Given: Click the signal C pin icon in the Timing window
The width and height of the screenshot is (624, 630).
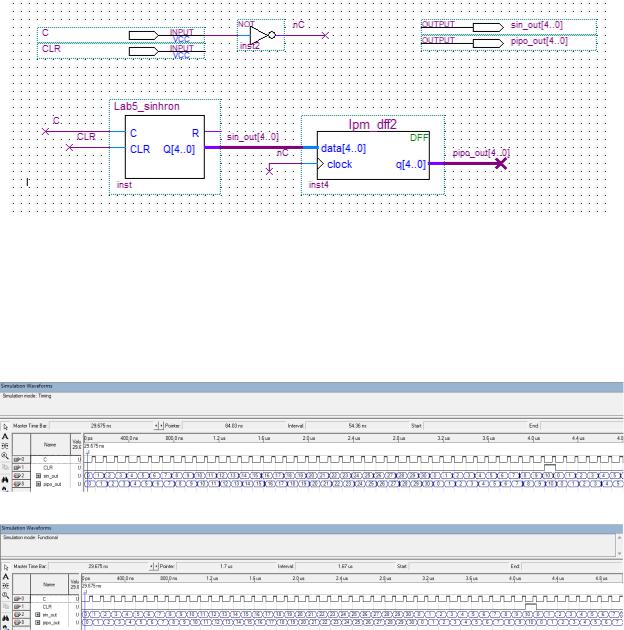Looking at the screenshot, I should pyautogui.click(x=18, y=459).
